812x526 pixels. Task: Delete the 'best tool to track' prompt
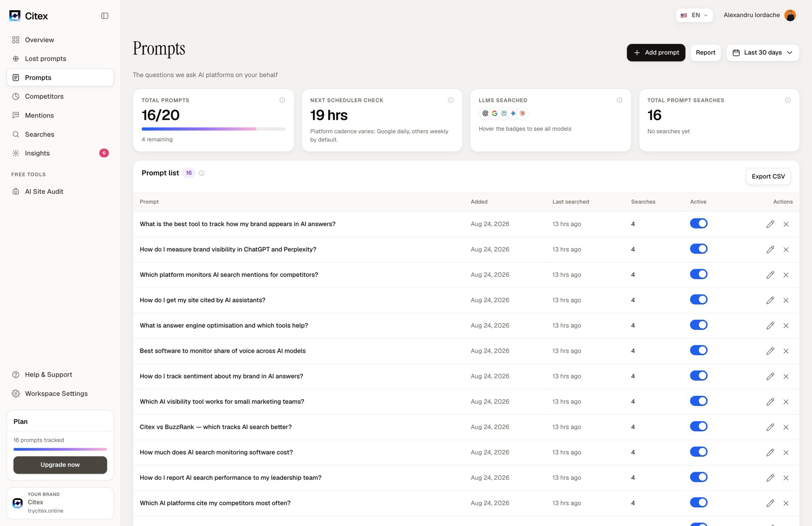tap(786, 224)
